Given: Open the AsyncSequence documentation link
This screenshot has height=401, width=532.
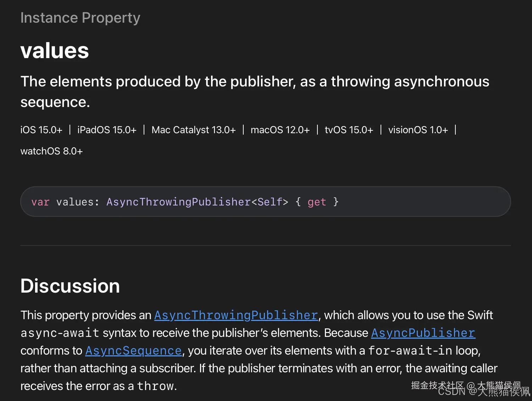Looking at the screenshot, I should coord(133,351).
